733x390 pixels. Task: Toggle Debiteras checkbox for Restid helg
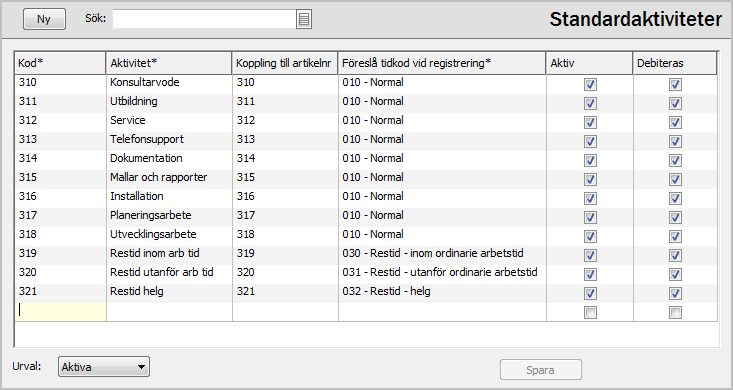pos(675,293)
